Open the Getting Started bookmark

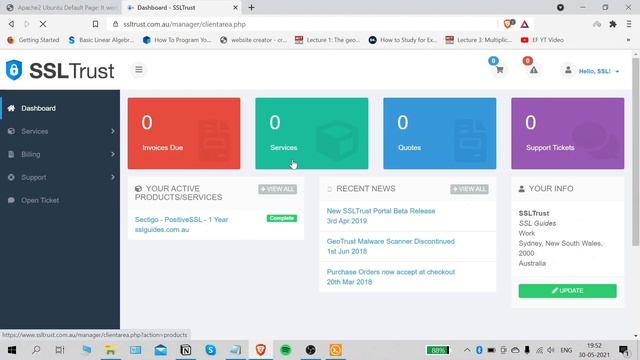33,40
